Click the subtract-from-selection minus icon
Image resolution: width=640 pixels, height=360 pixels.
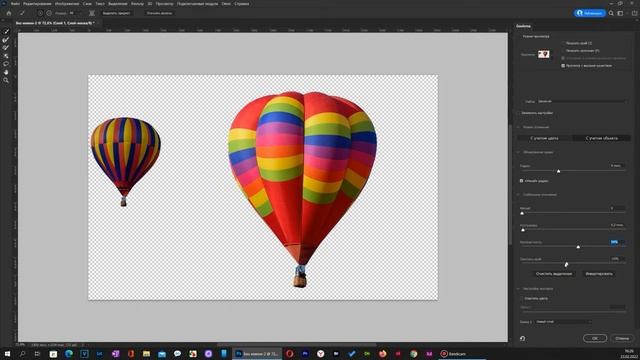[49, 13]
